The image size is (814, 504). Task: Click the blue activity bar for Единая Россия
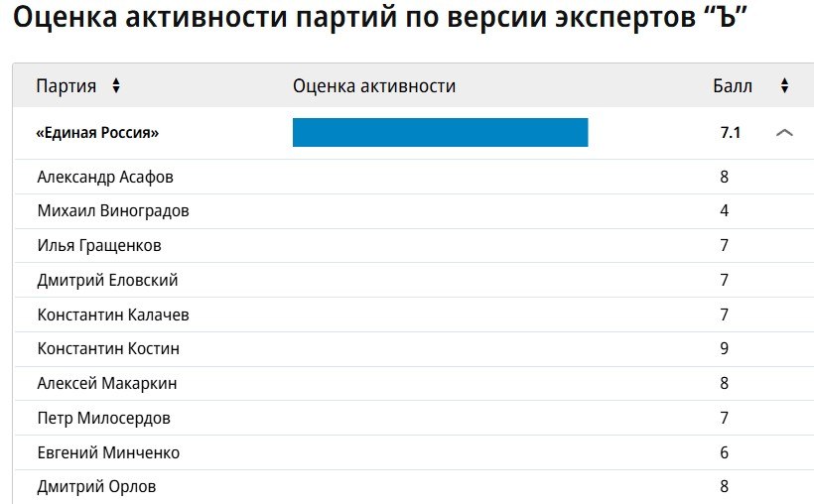pyautogui.click(x=440, y=132)
